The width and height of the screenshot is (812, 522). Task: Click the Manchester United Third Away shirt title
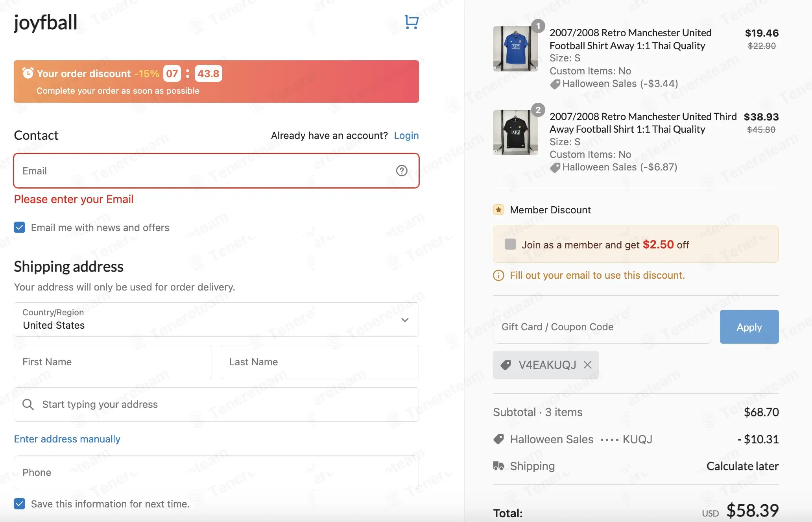(x=643, y=123)
